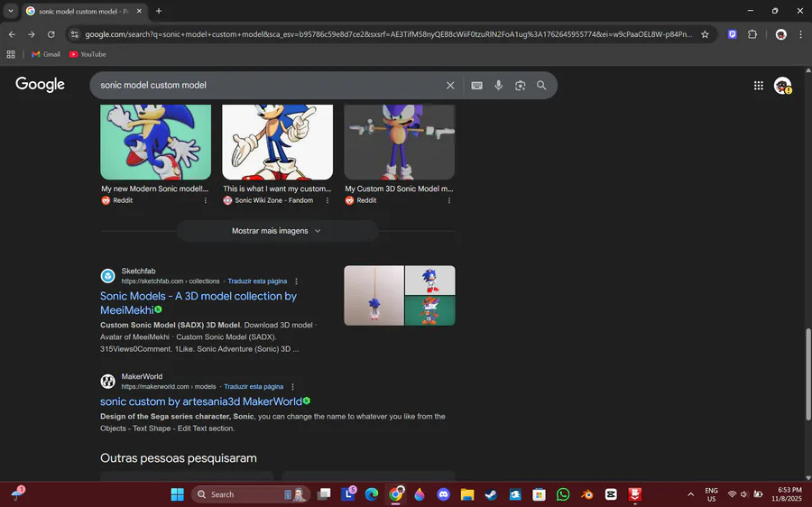Screen dimensions: 812x507
Task: Open ENG US language switcher
Action: (712, 494)
